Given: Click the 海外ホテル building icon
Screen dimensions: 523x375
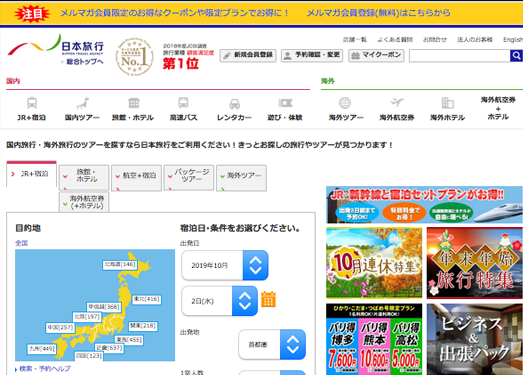Looking at the screenshot, I should pos(447,103).
